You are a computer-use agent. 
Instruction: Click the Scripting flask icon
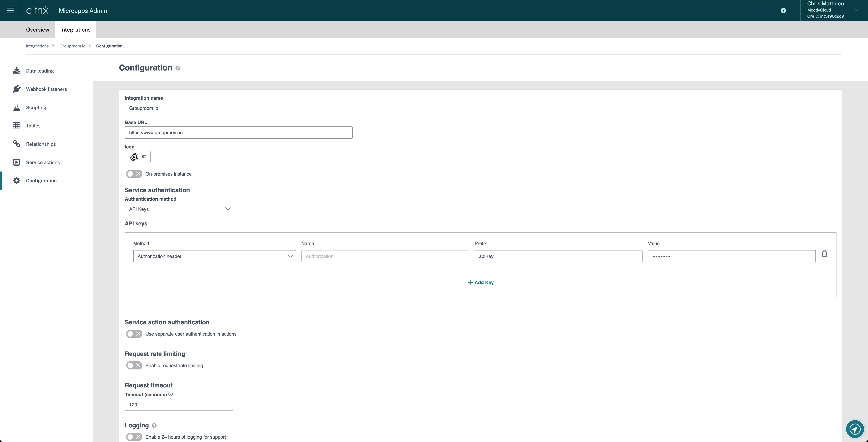16,107
